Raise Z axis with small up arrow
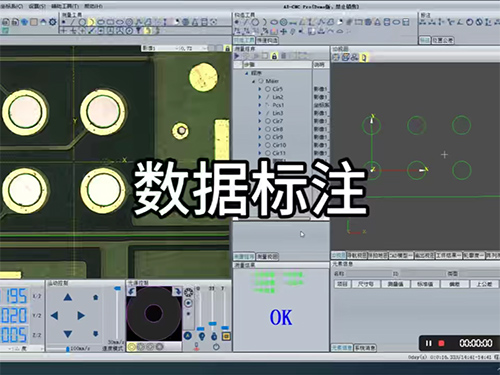Screen dimensions: 500x375 pyautogui.click(x=96, y=297)
